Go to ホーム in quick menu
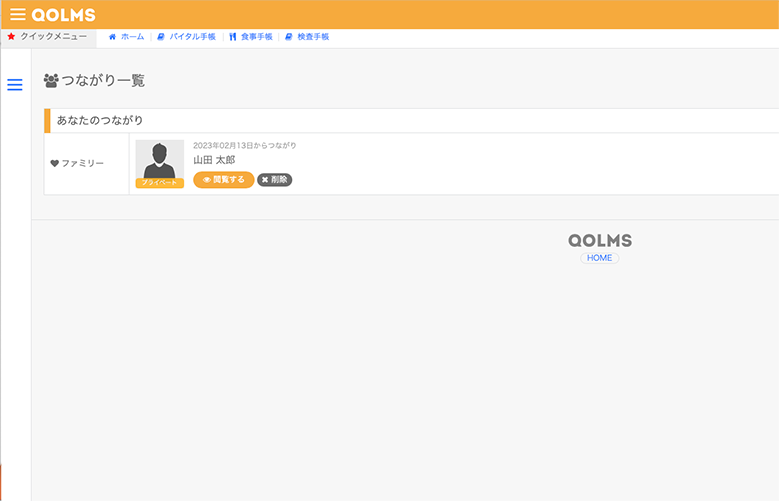The image size is (779, 501). 127,37
